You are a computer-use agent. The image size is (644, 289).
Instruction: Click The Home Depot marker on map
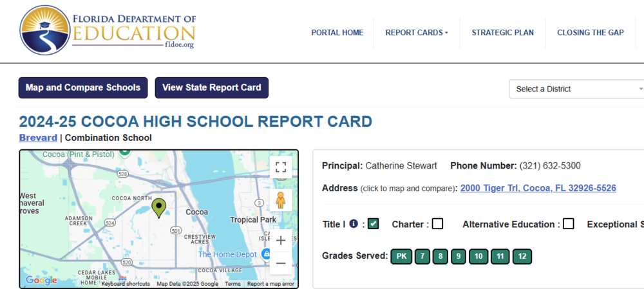[266, 254]
